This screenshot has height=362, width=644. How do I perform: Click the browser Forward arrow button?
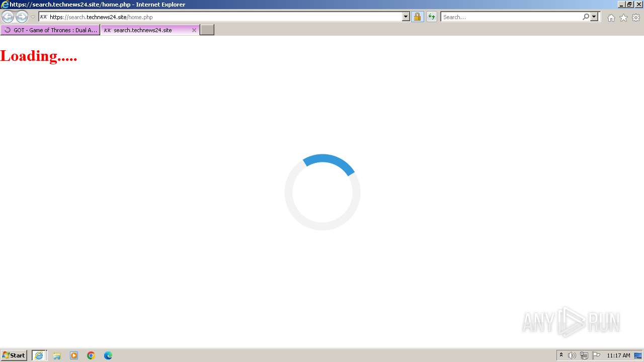point(22,17)
